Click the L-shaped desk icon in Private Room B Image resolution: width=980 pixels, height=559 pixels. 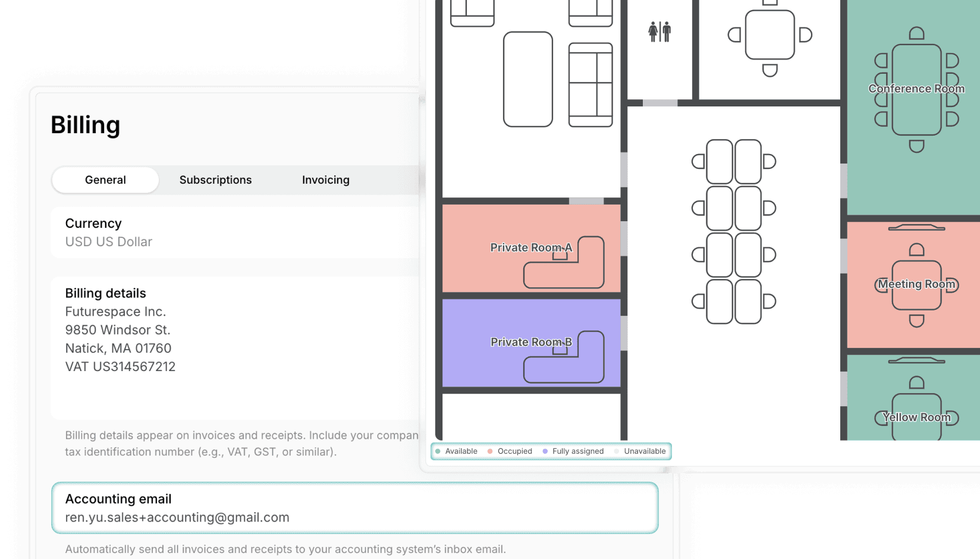564,357
